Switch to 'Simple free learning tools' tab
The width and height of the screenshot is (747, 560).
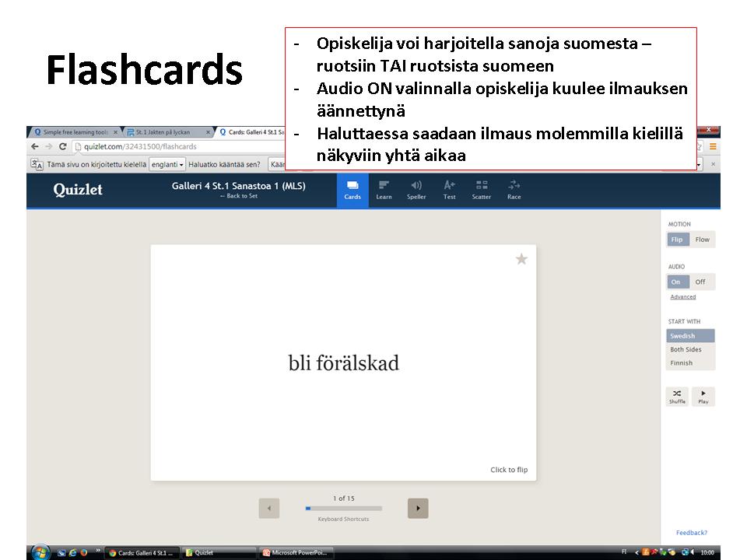[74, 132]
